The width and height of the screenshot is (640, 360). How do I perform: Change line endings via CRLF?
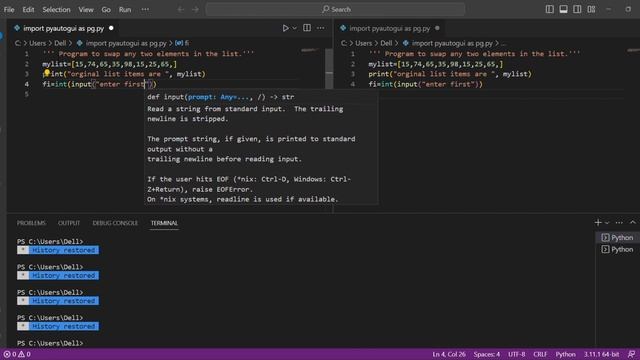point(540,354)
